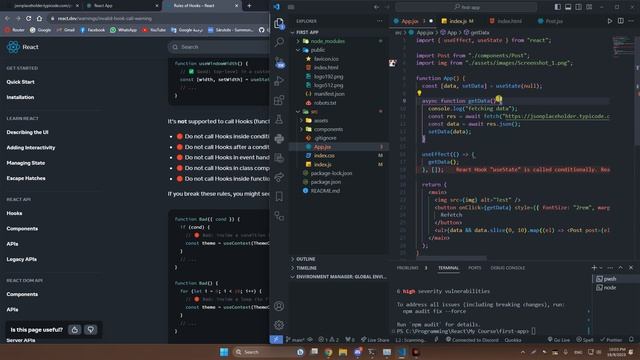Open the Ports panel tab
This screenshot has width=640, height=360.
pos(474,268)
